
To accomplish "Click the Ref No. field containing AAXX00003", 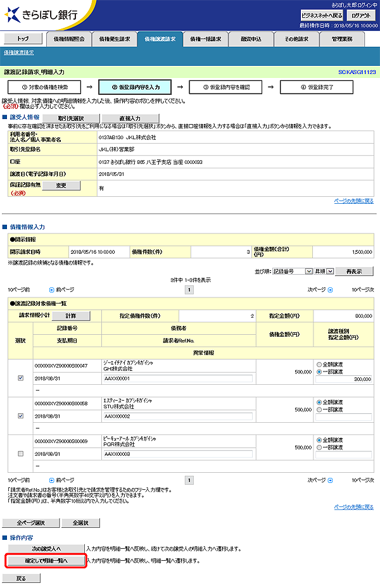I will point(178,454).
